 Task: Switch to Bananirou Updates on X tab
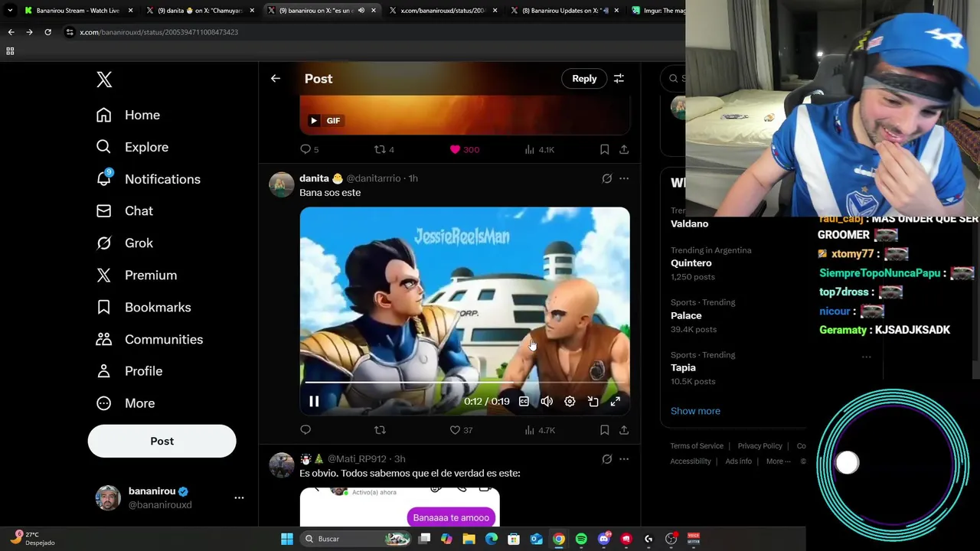click(565, 11)
